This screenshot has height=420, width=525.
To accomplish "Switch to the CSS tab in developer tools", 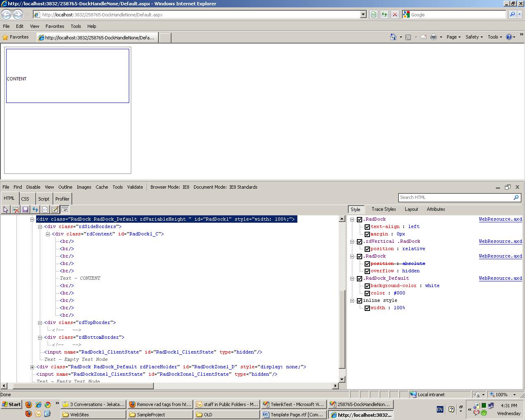I will click(25, 199).
